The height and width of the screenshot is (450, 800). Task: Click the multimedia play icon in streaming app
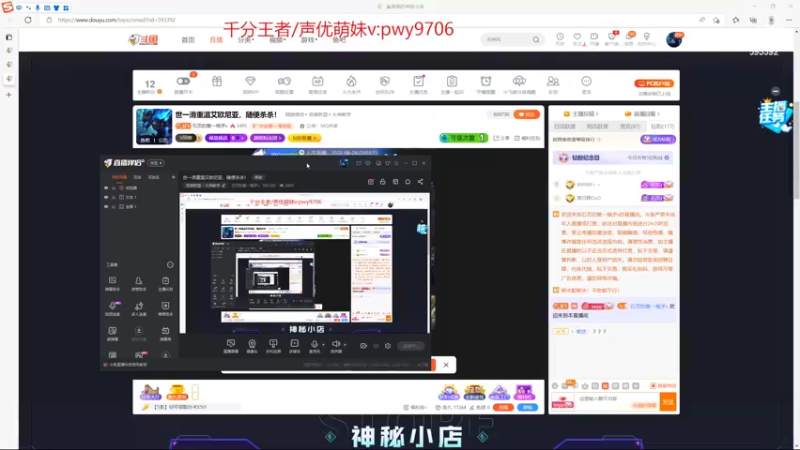pos(294,344)
